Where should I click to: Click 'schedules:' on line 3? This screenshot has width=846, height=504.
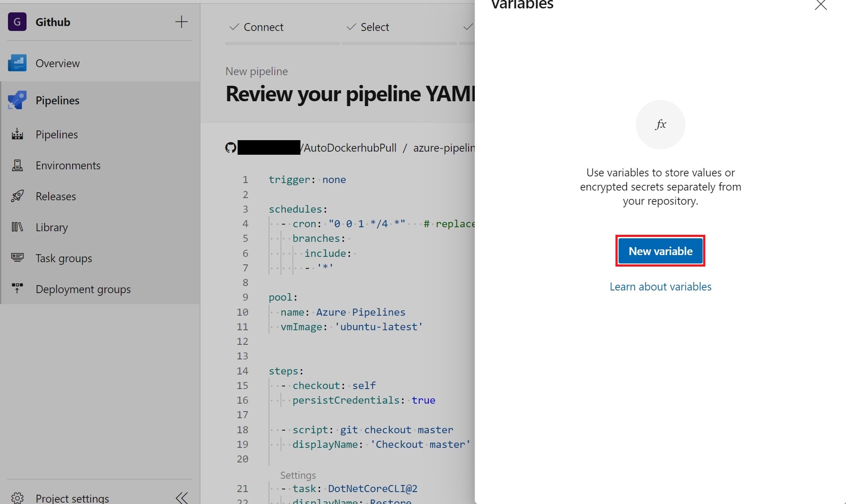tap(298, 209)
